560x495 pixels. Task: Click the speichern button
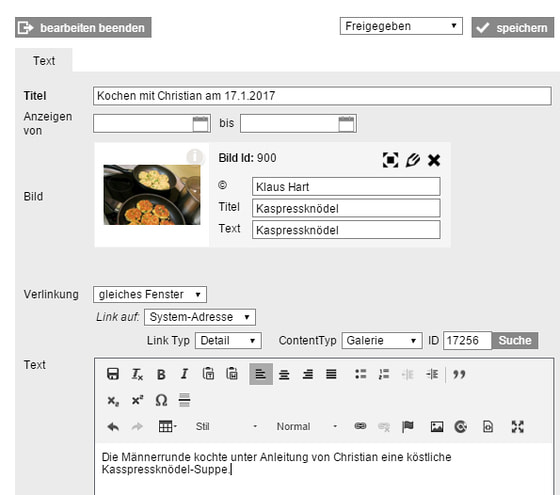coord(512,28)
